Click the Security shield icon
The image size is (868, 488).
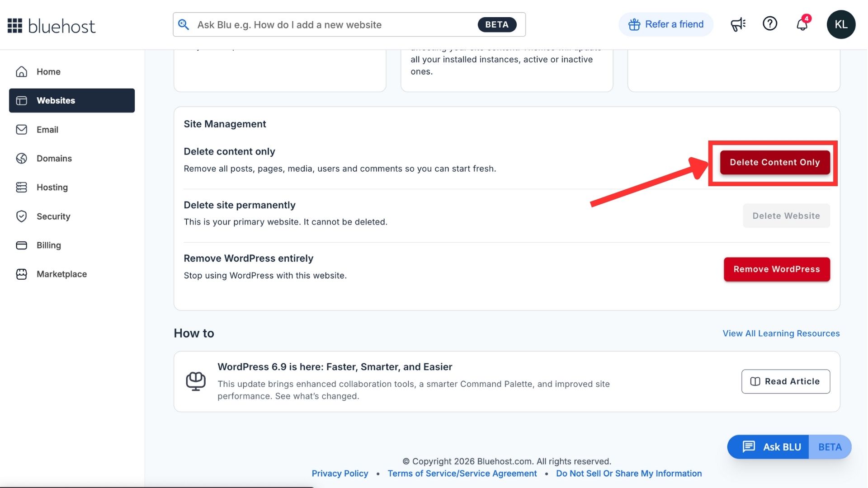[22, 216]
